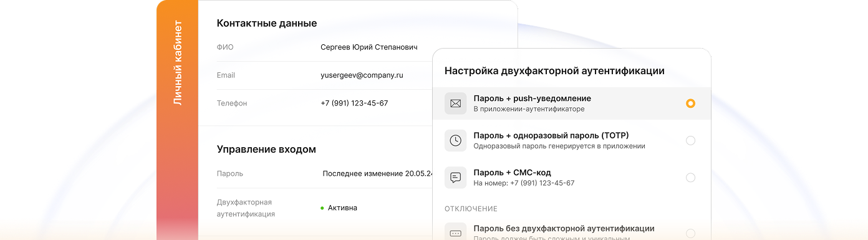Viewport: 868px width, 240px height.
Task: Click the name Сергеев Юрий Степанович
Action: [x=369, y=47]
